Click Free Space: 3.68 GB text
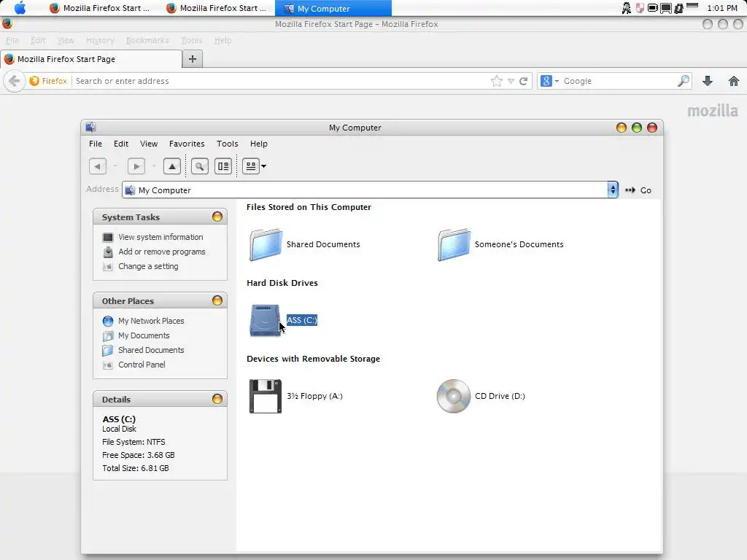Image resolution: width=747 pixels, height=560 pixels. (x=138, y=455)
